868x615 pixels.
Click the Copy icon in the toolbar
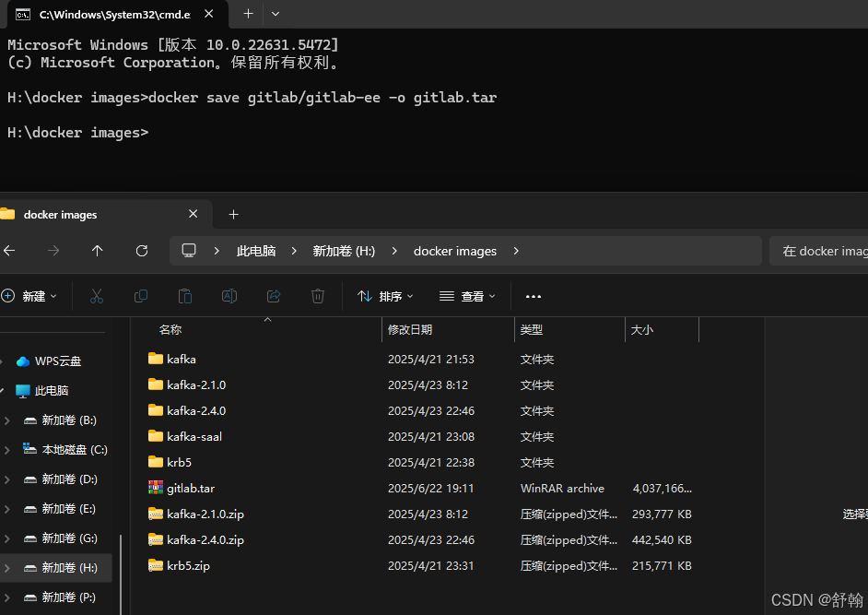click(141, 295)
